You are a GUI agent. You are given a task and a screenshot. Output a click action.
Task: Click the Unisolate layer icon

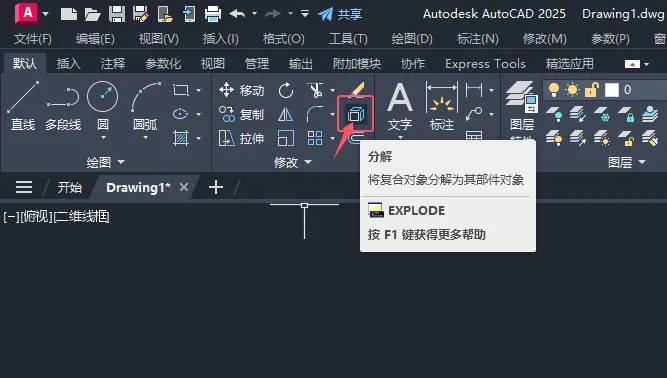tap(578, 138)
